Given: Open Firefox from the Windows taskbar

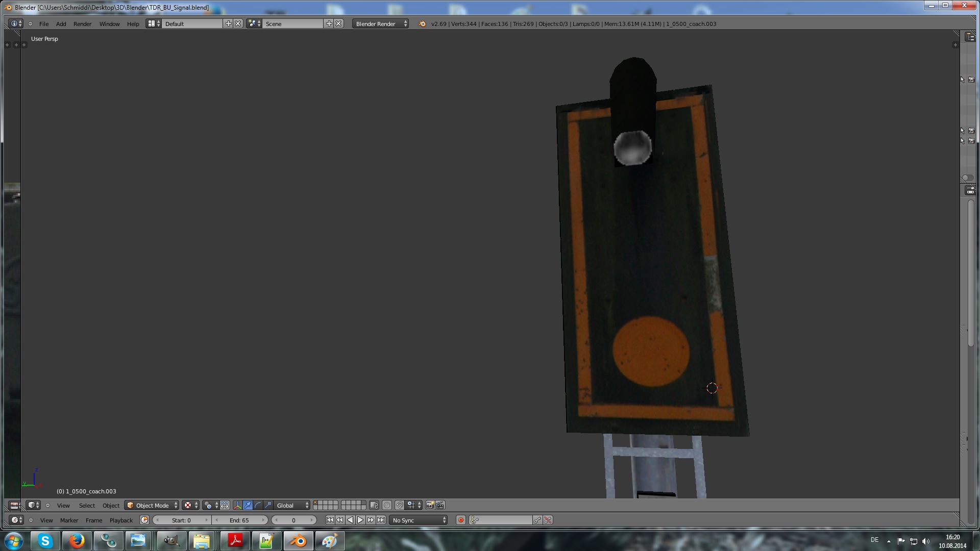Looking at the screenshot, I should tap(77, 540).
